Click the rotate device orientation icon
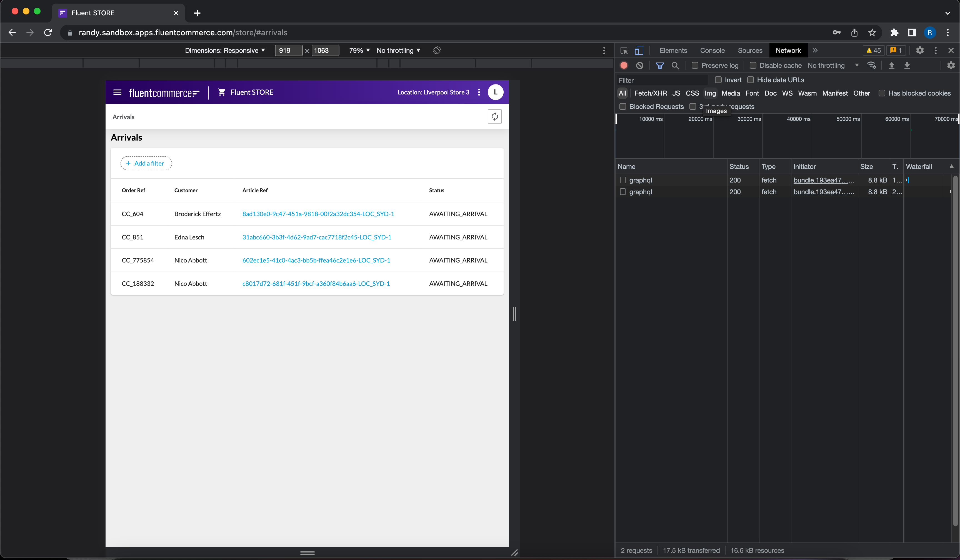The width and height of the screenshot is (960, 560). tap(437, 50)
